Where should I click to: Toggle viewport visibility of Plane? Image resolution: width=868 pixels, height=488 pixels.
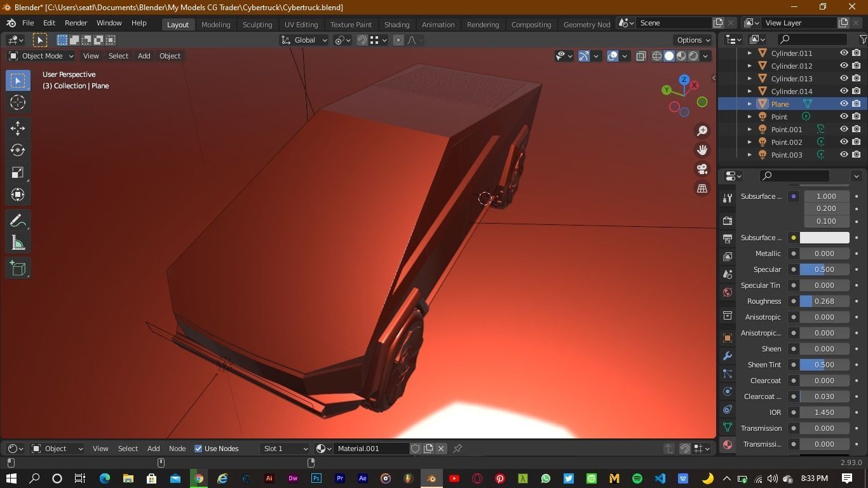pyautogui.click(x=844, y=104)
